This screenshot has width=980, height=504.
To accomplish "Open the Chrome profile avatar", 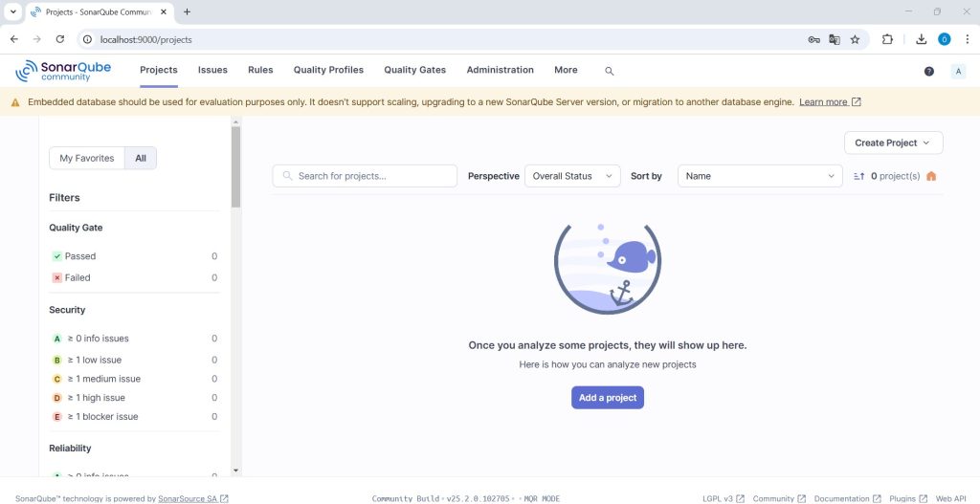I will tap(944, 39).
